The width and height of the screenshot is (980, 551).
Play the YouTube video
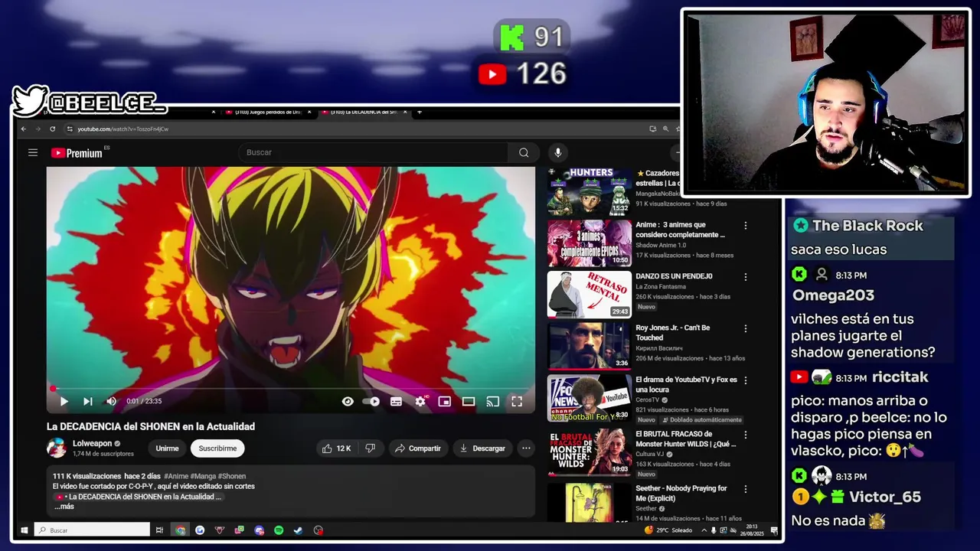coord(64,401)
